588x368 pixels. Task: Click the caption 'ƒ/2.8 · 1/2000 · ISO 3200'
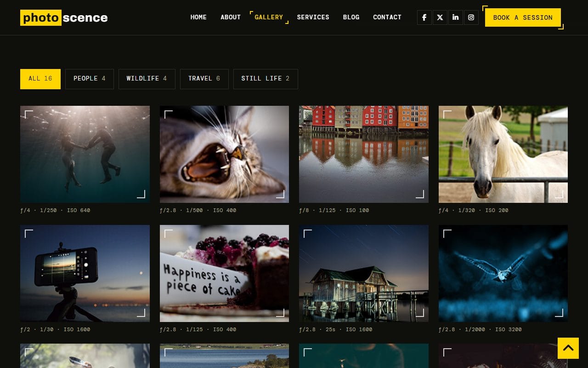coord(480,329)
